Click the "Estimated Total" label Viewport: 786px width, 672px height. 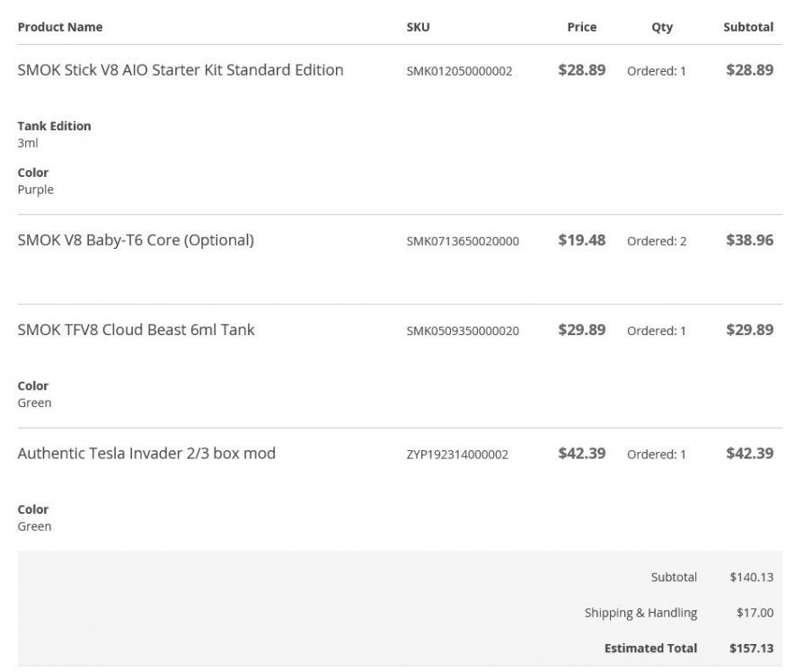(650, 649)
